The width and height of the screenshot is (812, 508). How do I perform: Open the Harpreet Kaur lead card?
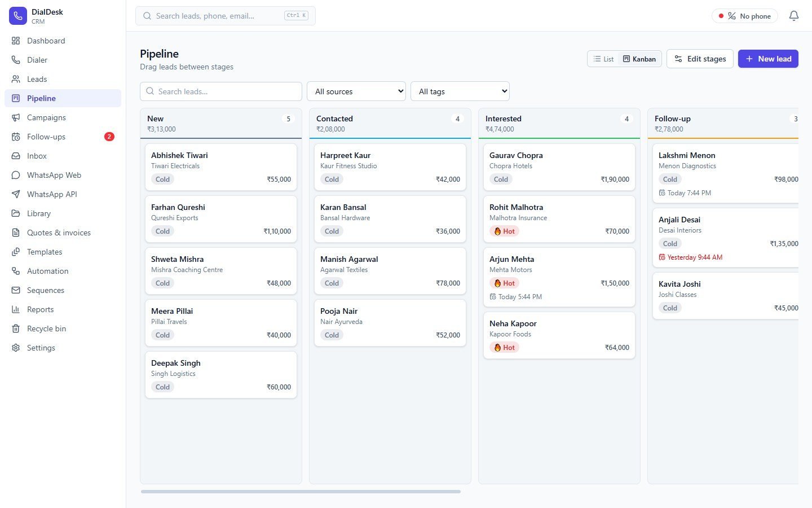coord(390,167)
